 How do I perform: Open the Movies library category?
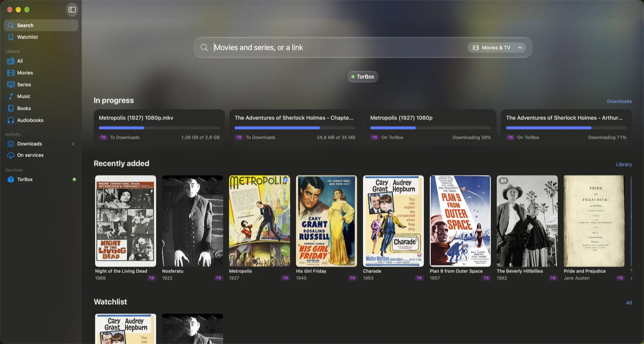tap(41, 73)
